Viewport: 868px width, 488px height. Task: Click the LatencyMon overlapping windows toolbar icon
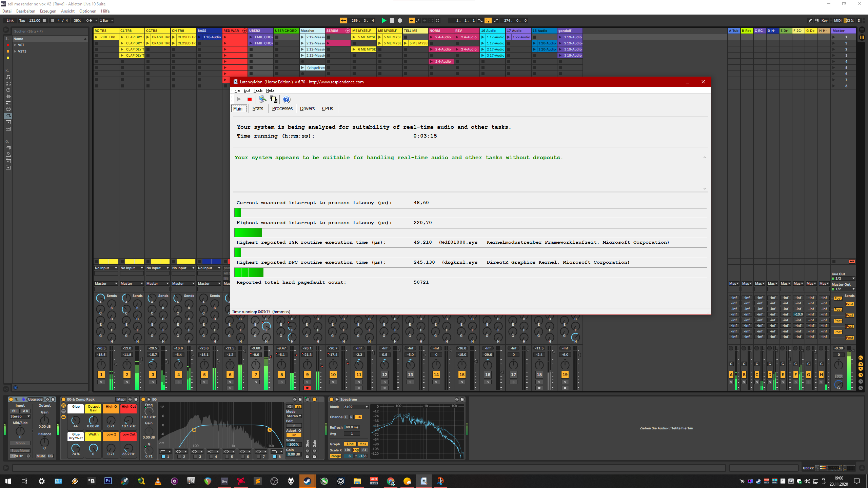tap(273, 99)
